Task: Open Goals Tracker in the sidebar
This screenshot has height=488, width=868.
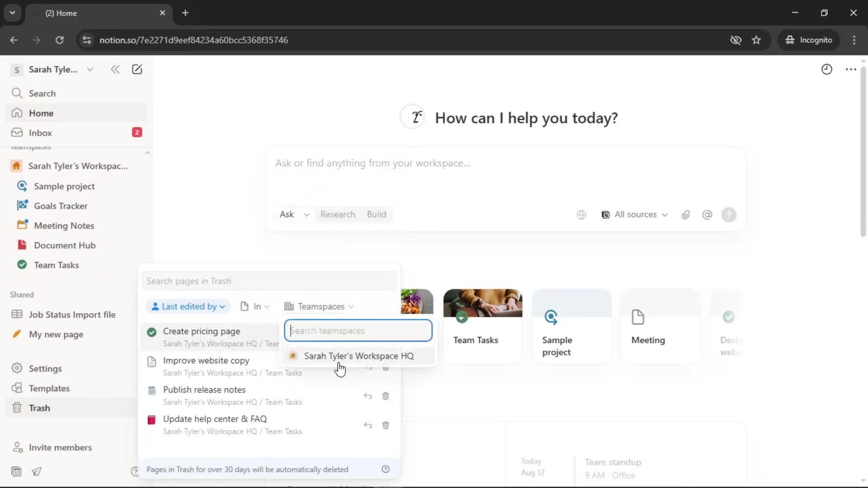Action: (x=77, y=206)
